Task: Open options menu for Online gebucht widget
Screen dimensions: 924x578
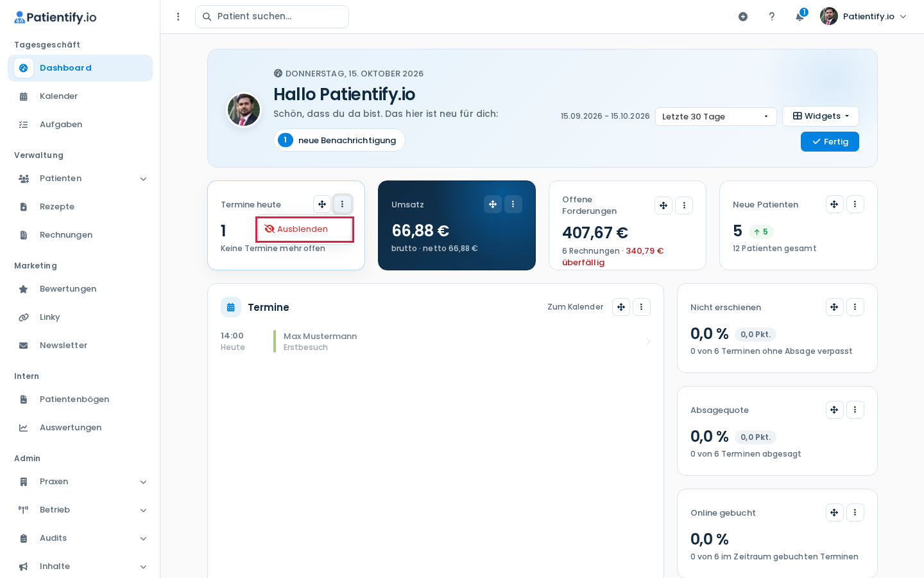Action: coord(855,512)
